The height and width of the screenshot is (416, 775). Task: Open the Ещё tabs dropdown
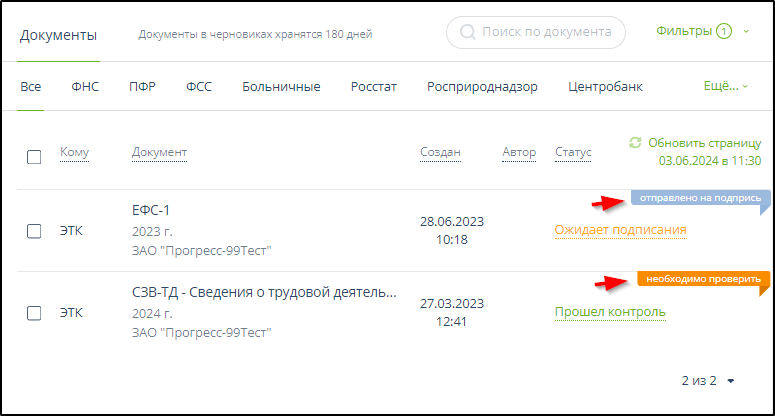point(726,87)
